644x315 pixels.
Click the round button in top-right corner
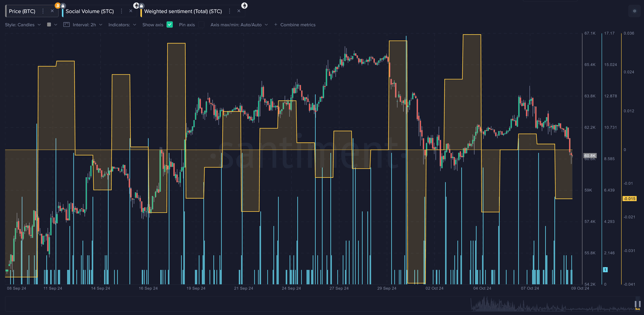point(634,11)
